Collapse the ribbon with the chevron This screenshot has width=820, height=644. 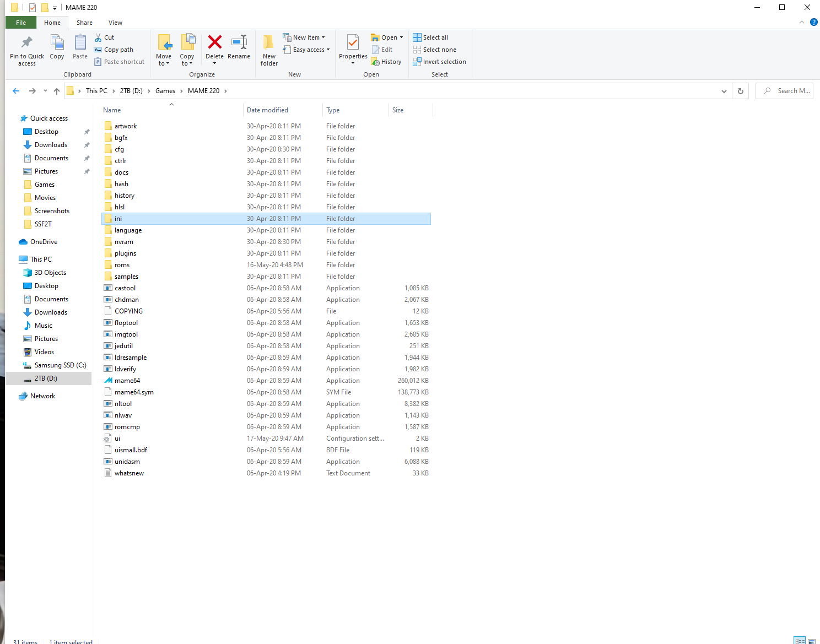tap(801, 22)
